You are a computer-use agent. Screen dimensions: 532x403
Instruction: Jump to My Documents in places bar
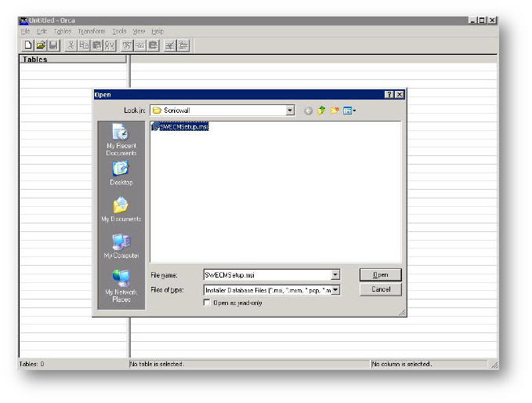coord(121,209)
